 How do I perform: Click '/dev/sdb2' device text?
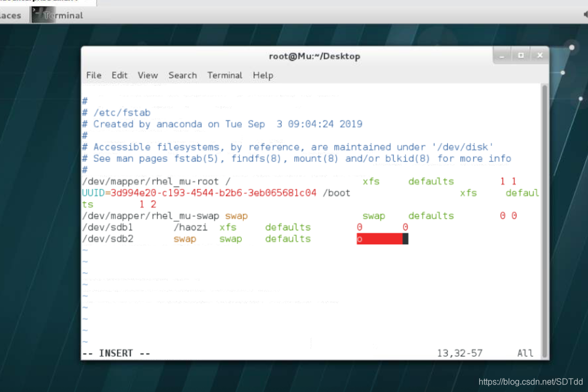[108, 239]
